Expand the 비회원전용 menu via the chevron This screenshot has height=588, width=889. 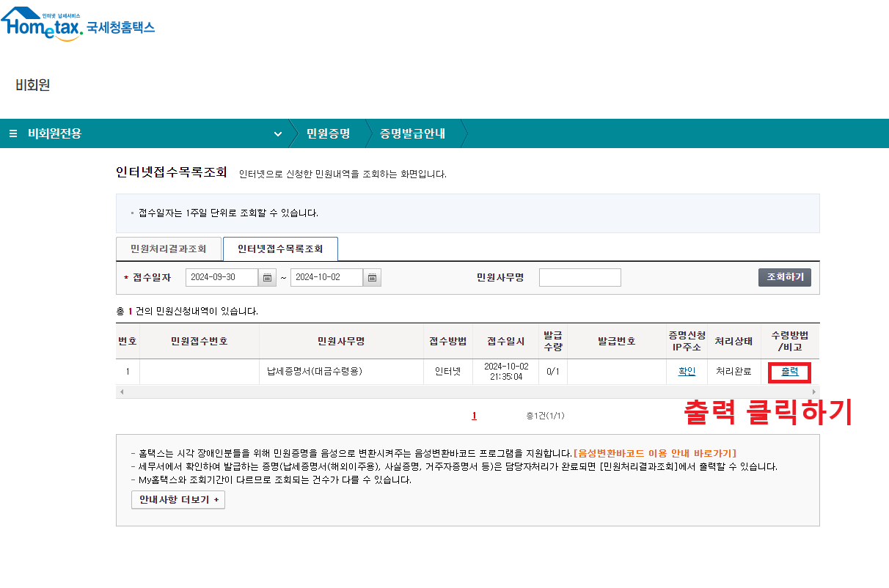pos(277,134)
